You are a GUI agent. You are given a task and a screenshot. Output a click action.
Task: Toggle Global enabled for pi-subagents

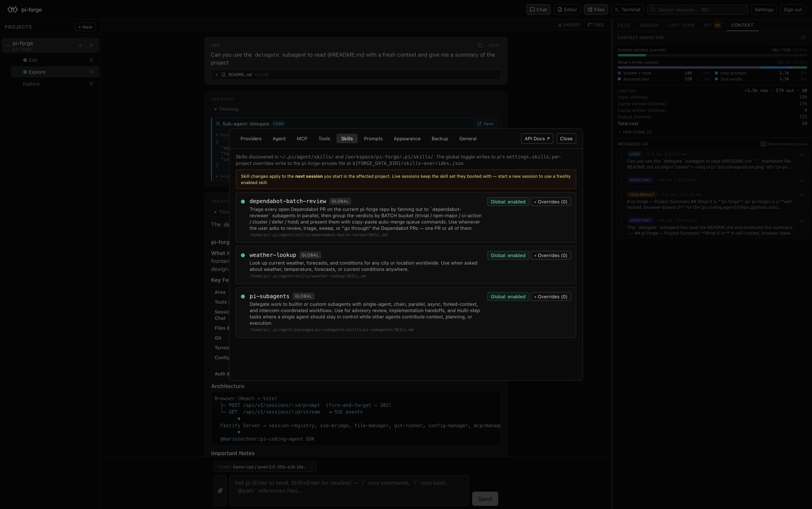508,297
